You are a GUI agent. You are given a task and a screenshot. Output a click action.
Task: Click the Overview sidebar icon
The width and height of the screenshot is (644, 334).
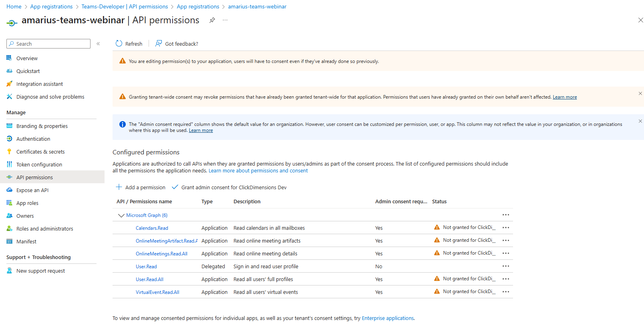tap(9, 58)
